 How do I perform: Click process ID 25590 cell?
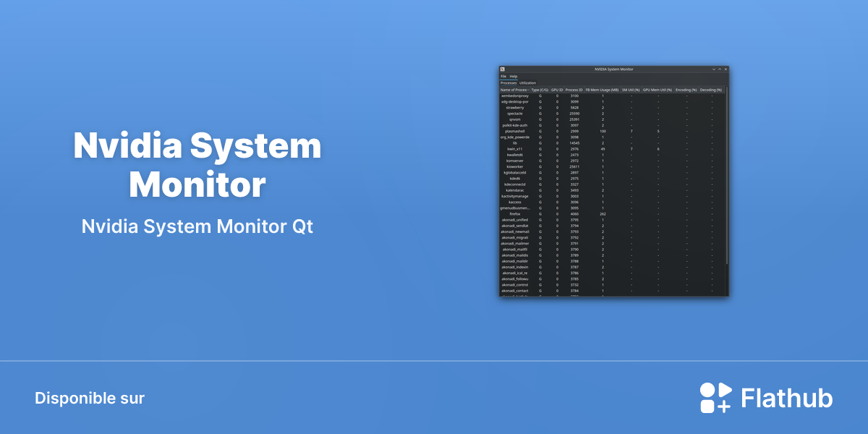[x=574, y=114]
